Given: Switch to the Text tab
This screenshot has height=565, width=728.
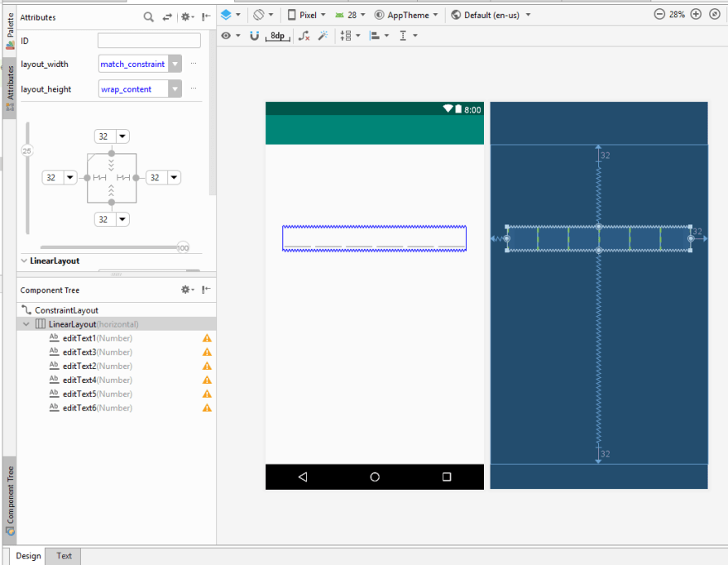Looking at the screenshot, I should (64, 556).
